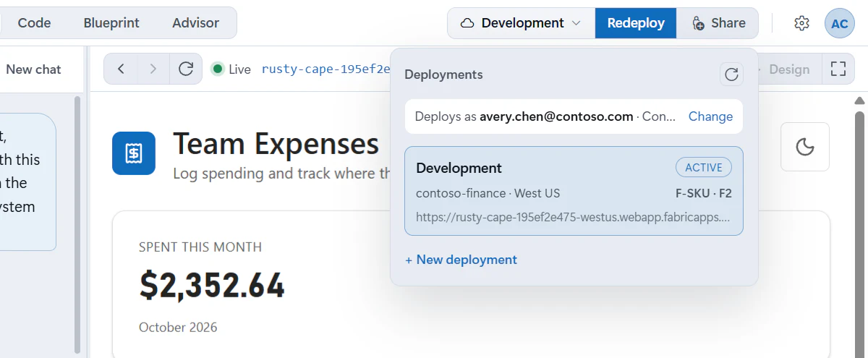Click the ACTIVE status badge
Image resolution: width=868 pixels, height=358 pixels.
coord(704,168)
